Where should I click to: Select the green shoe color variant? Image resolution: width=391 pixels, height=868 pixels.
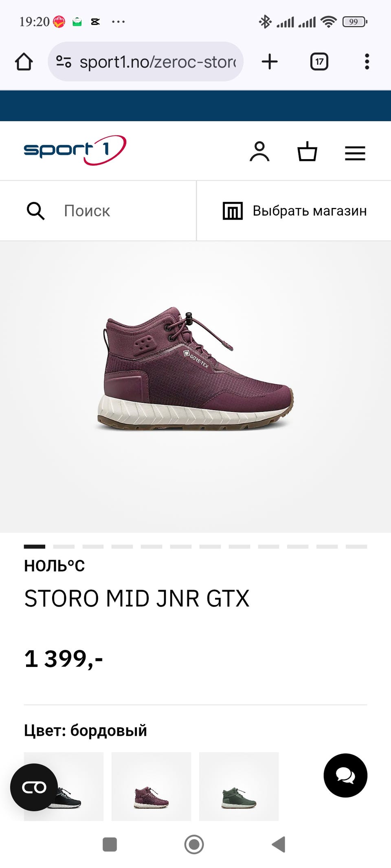[x=239, y=786]
